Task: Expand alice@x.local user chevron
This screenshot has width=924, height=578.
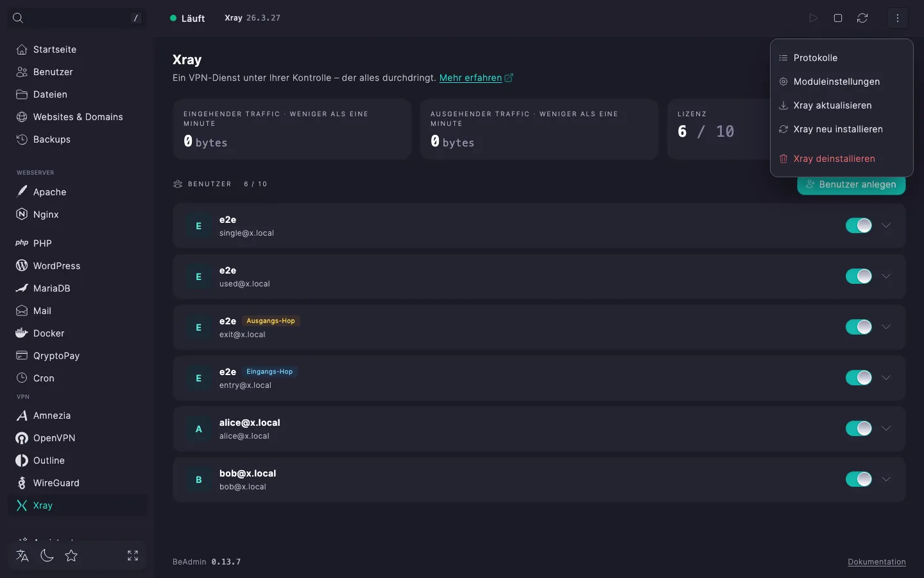Action: pyautogui.click(x=886, y=428)
